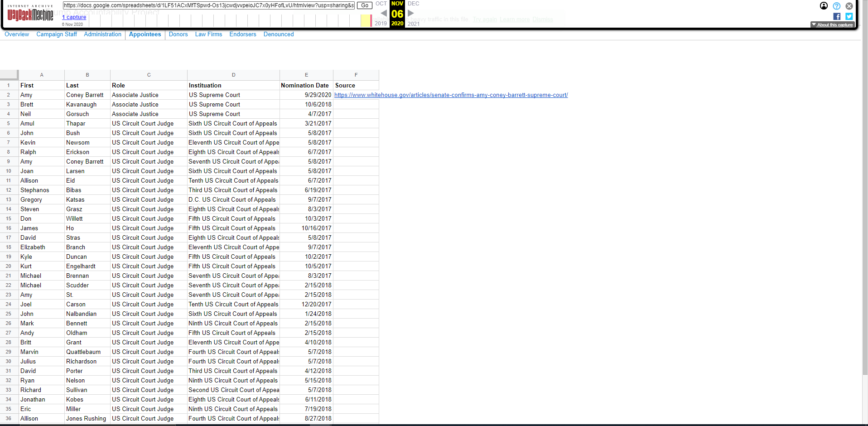Click the '9/29/2020' date cell

[x=306, y=95]
